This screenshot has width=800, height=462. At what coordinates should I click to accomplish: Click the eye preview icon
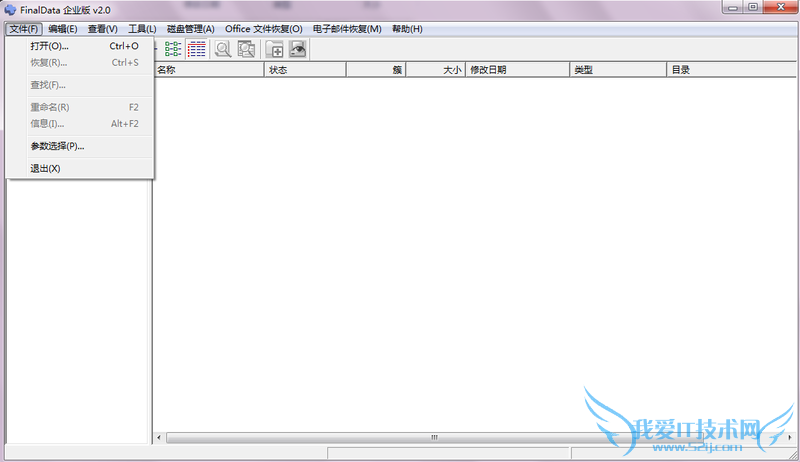pos(297,49)
